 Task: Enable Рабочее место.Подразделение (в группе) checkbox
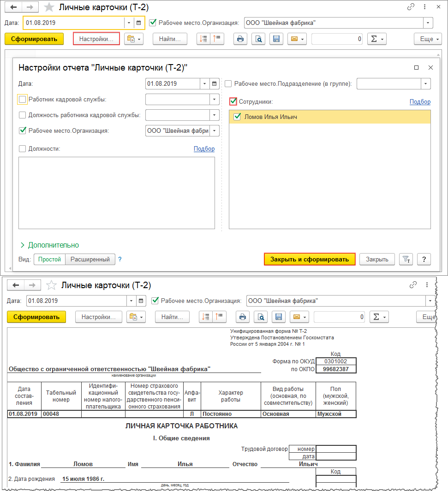pos(228,83)
